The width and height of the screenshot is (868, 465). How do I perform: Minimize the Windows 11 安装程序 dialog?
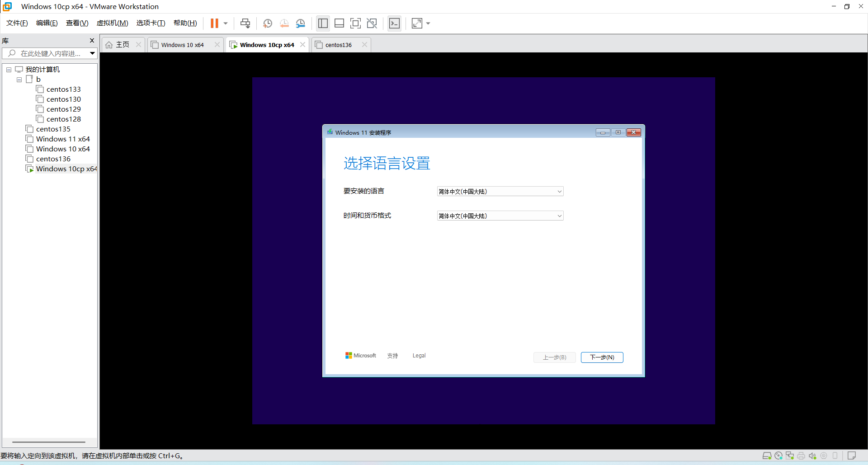[x=603, y=132]
